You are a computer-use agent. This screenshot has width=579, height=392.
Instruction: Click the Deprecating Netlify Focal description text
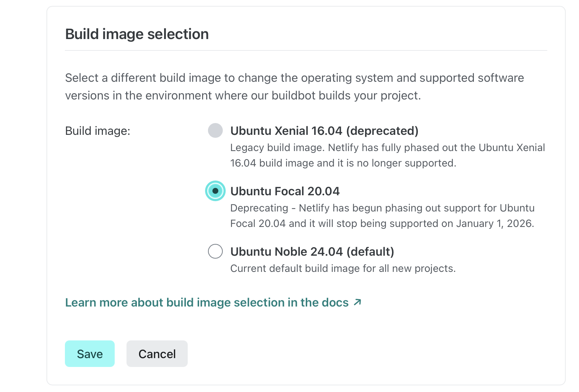[382, 216]
